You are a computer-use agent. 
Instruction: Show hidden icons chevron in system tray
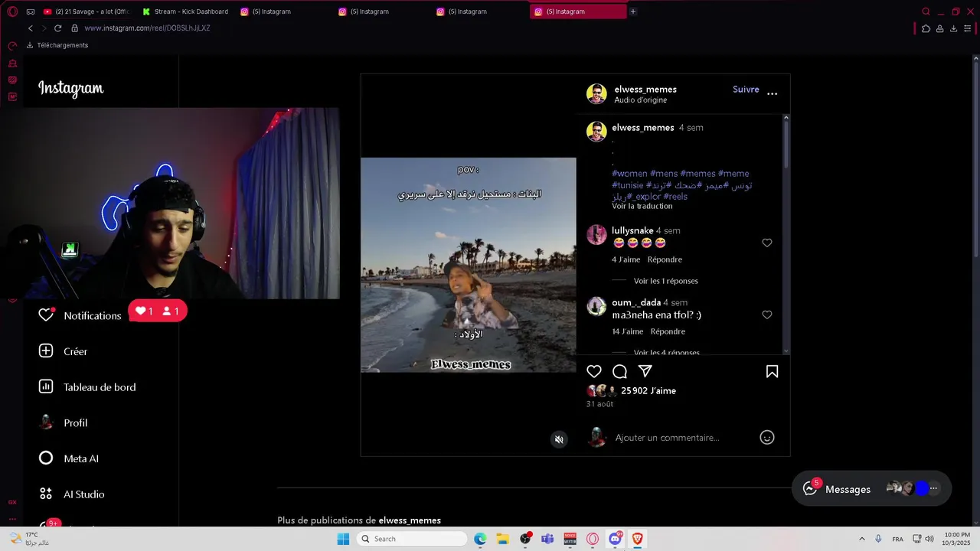pyautogui.click(x=861, y=539)
